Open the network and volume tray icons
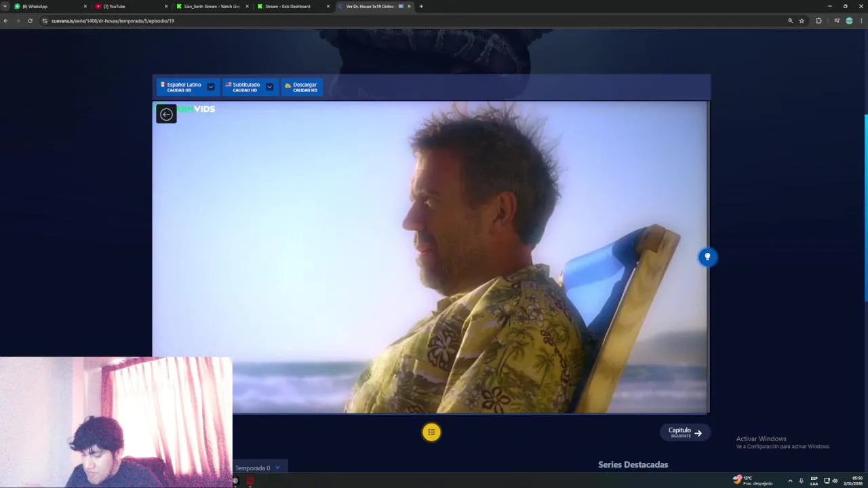The image size is (868, 488). 831,481
